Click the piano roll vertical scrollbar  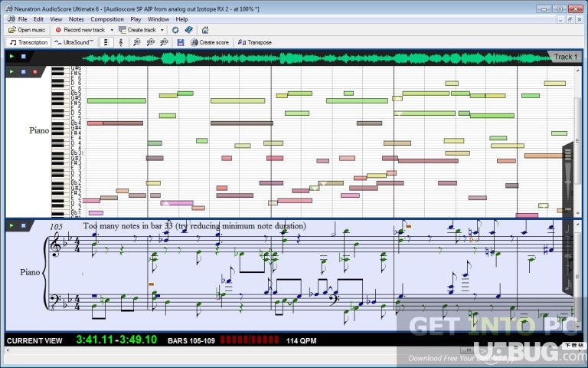(x=578, y=142)
